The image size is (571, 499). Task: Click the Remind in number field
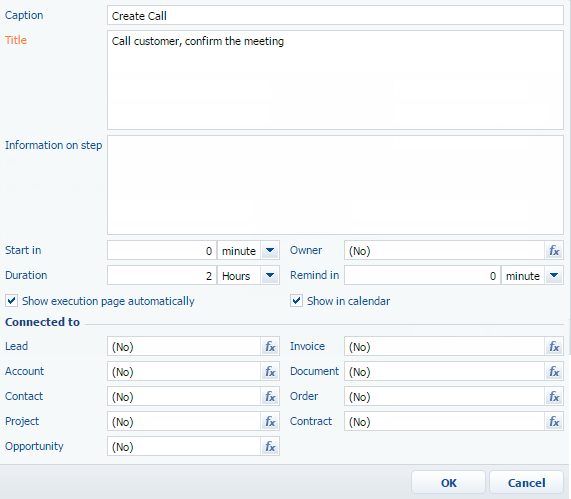point(422,275)
